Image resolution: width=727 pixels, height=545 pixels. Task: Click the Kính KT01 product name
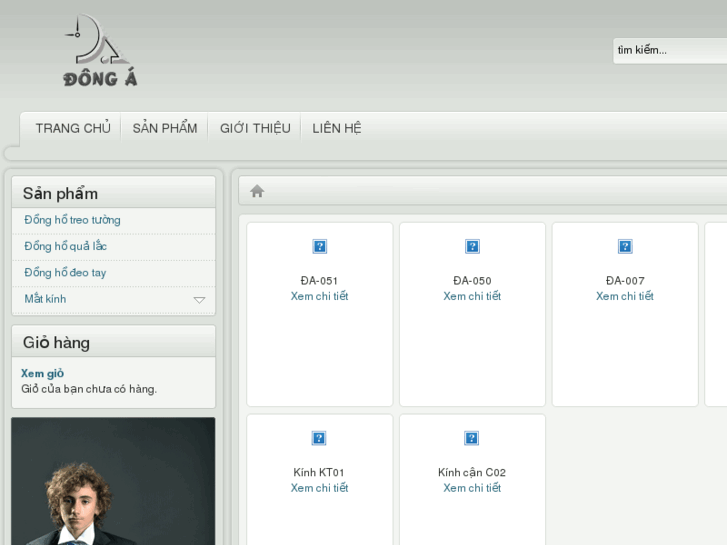coord(319,473)
